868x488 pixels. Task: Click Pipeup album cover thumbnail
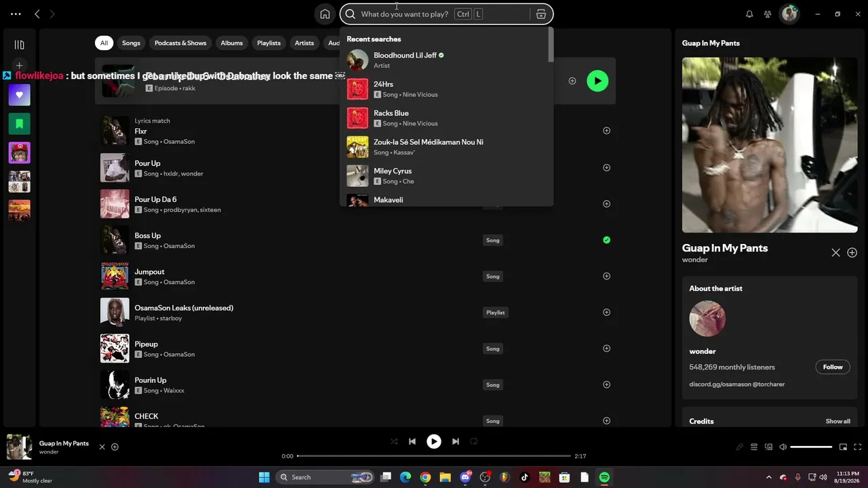pyautogui.click(x=115, y=348)
